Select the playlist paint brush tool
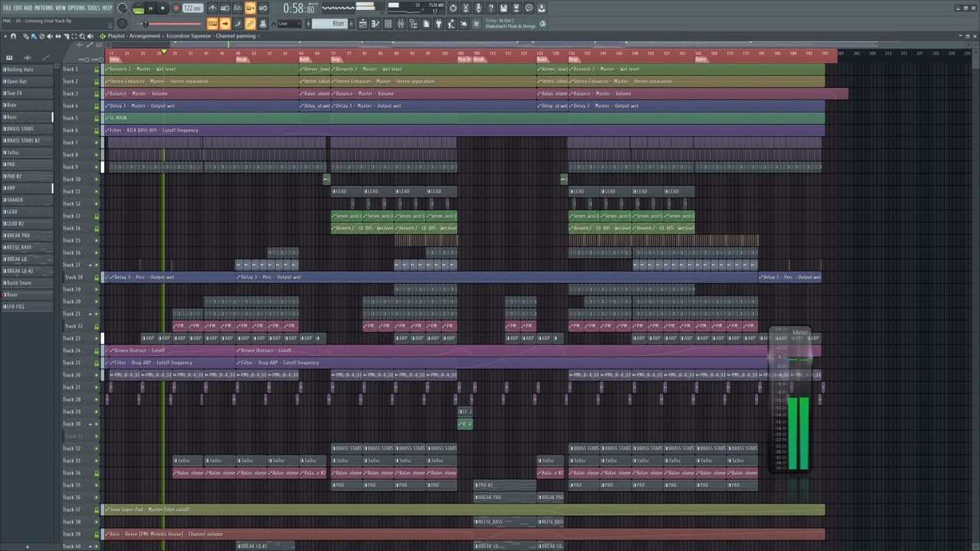Viewport: 980px width, 551px height. (34, 37)
